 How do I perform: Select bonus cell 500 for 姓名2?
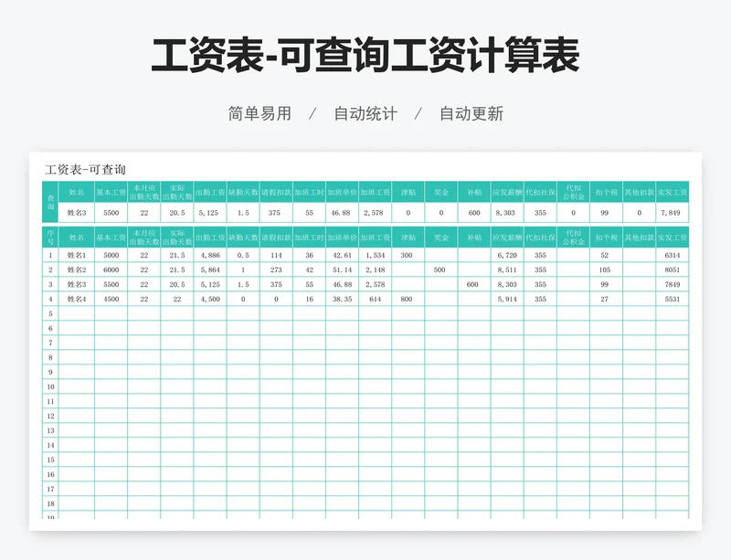(441, 269)
